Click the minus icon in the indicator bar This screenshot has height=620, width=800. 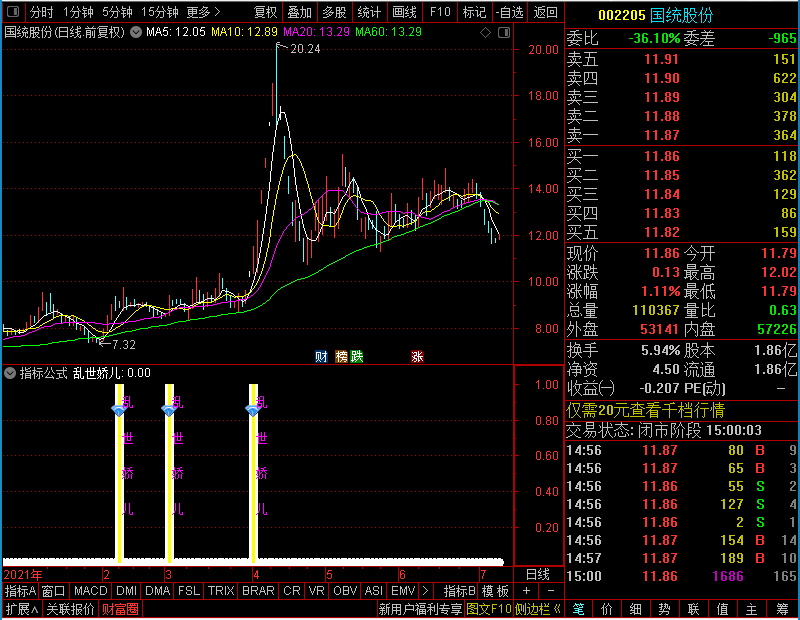click(x=551, y=591)
